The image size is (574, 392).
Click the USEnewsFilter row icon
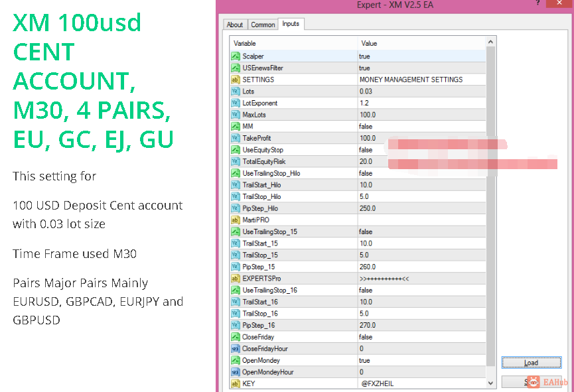coord(236,68)
